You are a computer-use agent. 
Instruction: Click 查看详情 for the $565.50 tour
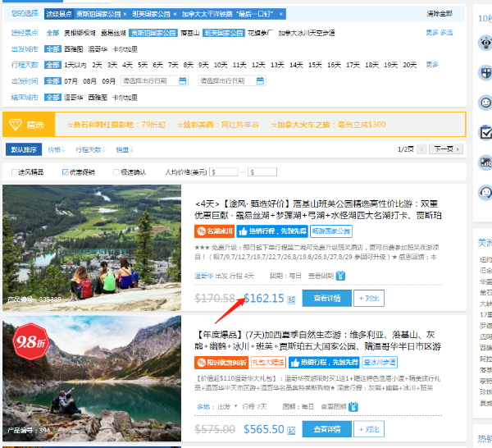click(x=327, y=429)
